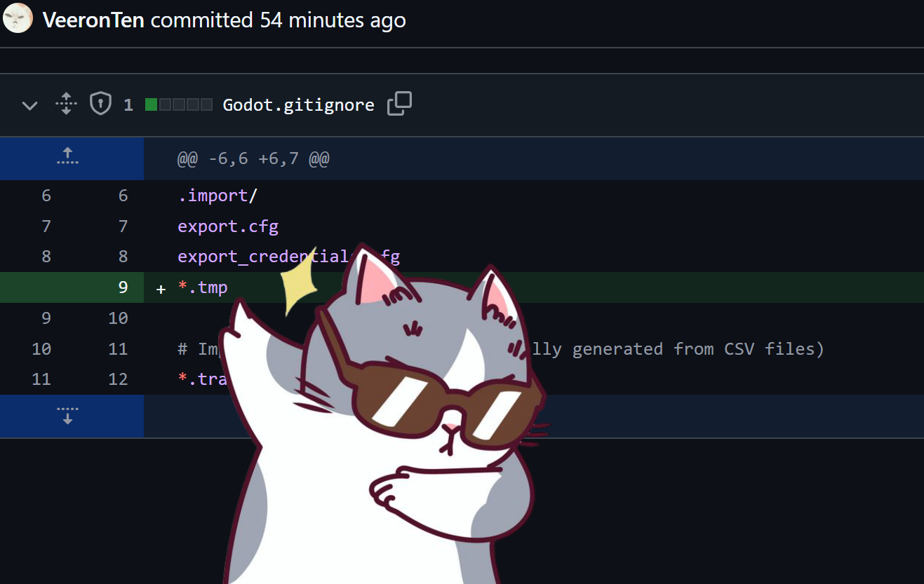This screenshot has width=924, height=584.
Task: Click the @@ -6,6 +6,7 @@ hunk header
Action: tap(253, 158)
